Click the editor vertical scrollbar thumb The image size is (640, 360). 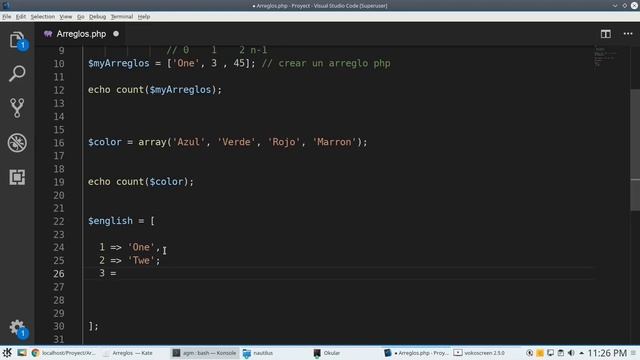pyautogui.click(x=635, y=149)
